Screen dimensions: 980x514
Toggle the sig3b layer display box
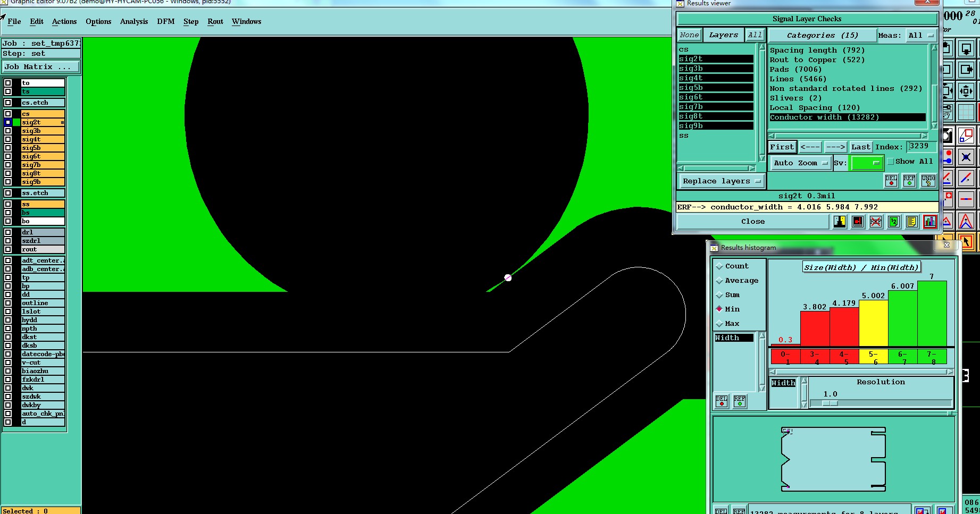(x=8, y=131)
